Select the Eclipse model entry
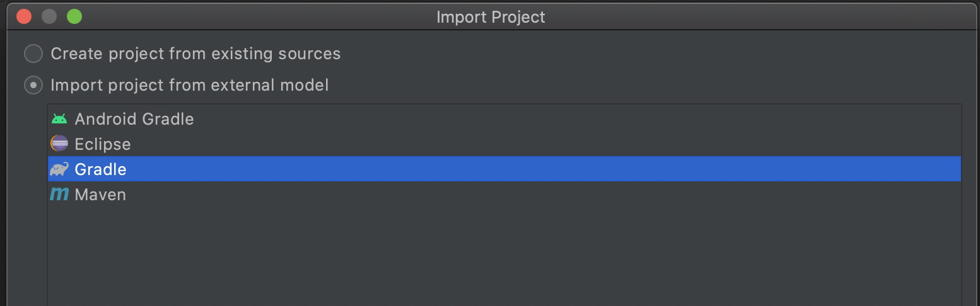The image size is (980, 306). coord(102,144)
